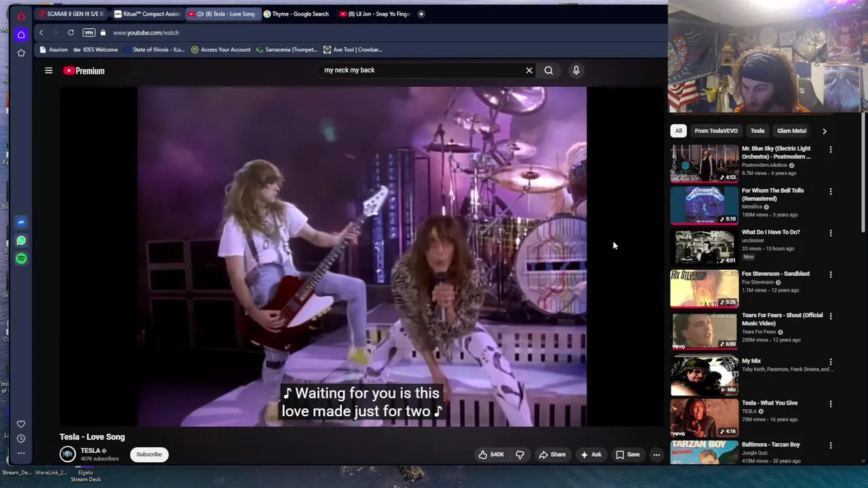Open options for Fox Stevenson Sandblast
The width and height of the screenshot is (868, 488).
coord(831,275)
